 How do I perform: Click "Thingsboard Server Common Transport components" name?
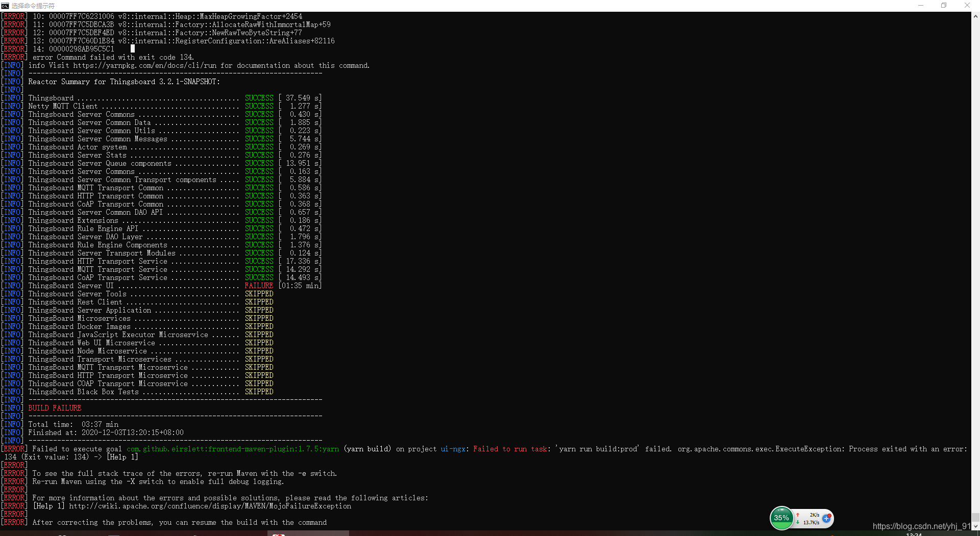point(122,180)
